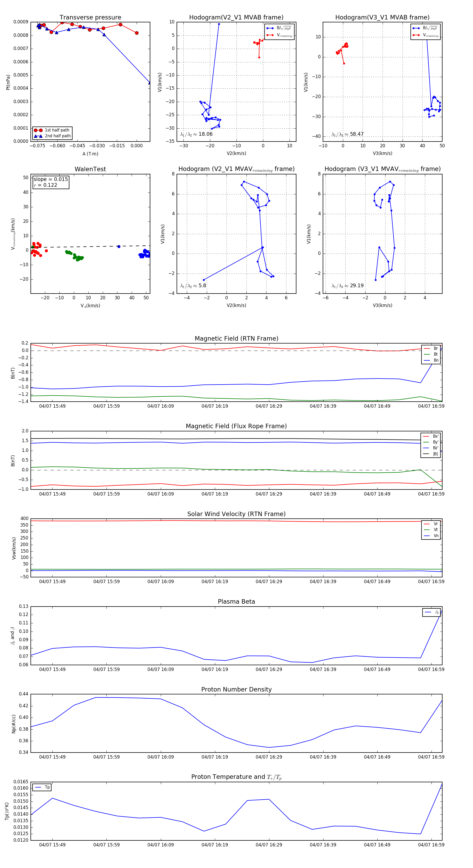Viewport: 473px width, 868px height.
Task: Click the 'WalenTest' plot title
Action: pos(90,169)
